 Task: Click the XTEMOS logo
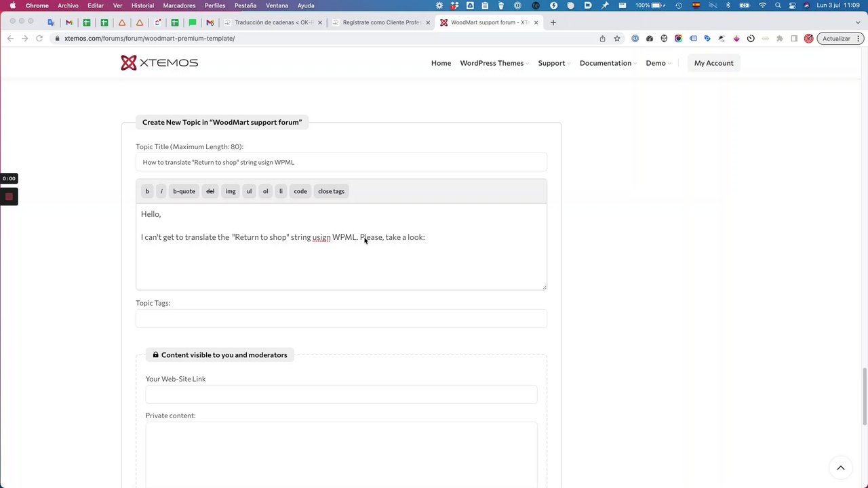159,63
